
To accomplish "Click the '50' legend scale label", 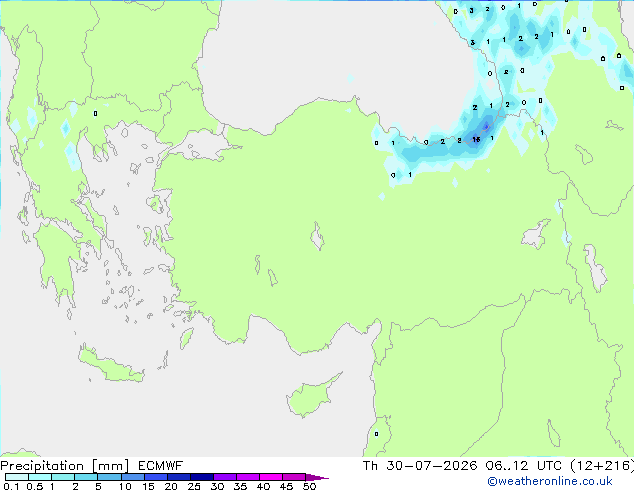I will [309, 486].
